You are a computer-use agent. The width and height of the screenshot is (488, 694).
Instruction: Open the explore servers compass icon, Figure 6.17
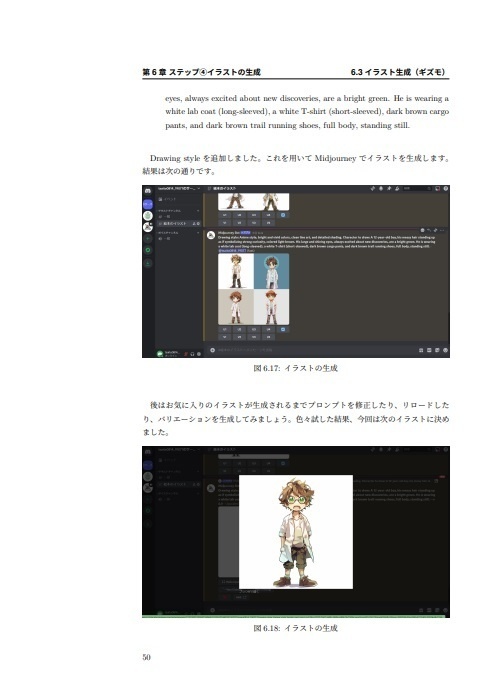pos(148,250)
